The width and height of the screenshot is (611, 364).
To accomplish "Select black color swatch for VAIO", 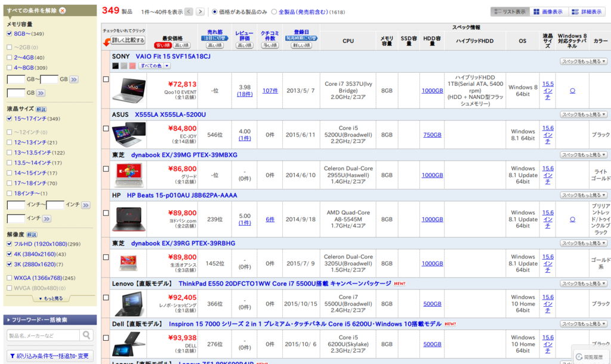I will click(115, 66).
